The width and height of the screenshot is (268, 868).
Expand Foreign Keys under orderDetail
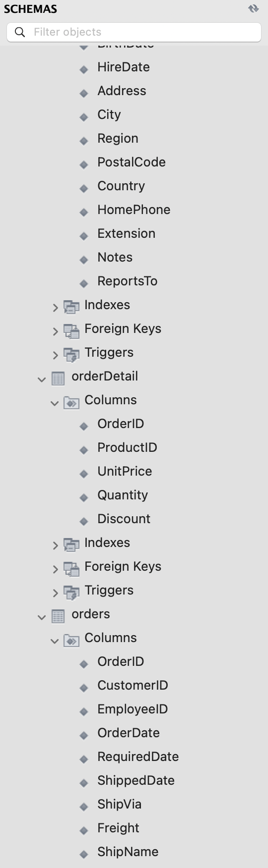click(55, 569)
